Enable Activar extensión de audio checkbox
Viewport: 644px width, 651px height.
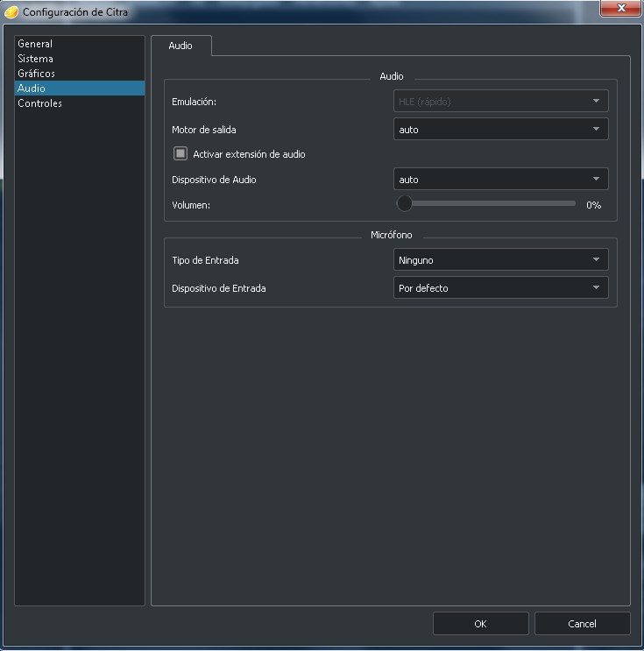pos(180,153)
